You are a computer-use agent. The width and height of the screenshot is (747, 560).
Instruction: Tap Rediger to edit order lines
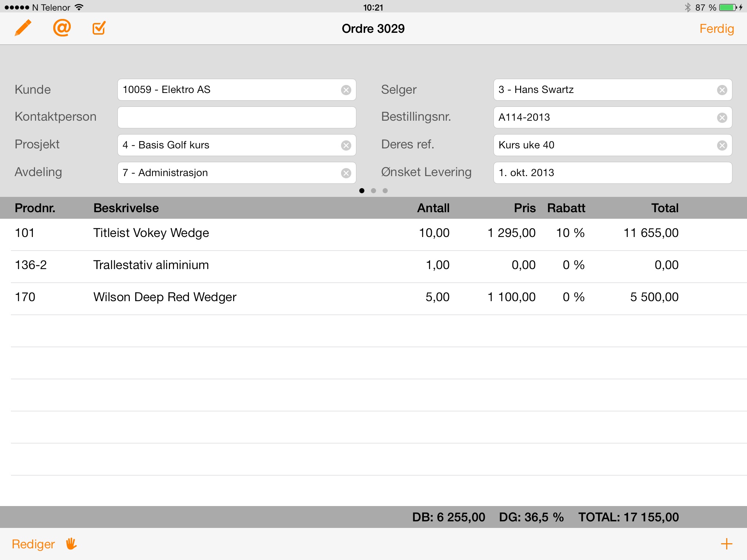[x=33, y=544]
